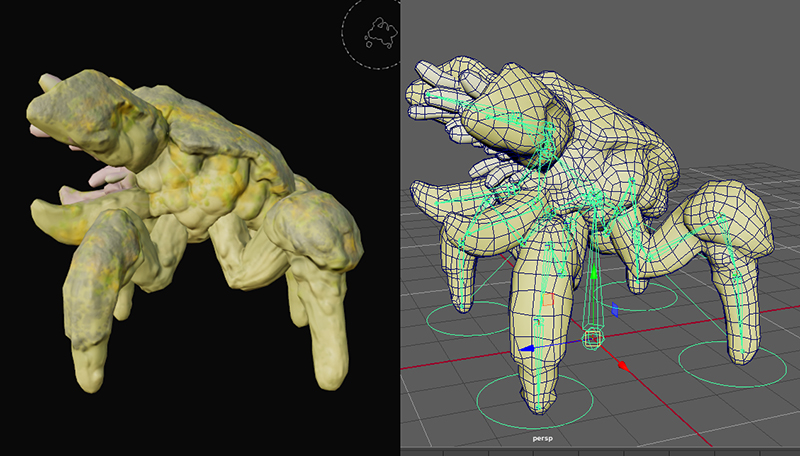The image size is (800, 456).
Task: Click the "persp" camera label
Action: pos(542,438)
